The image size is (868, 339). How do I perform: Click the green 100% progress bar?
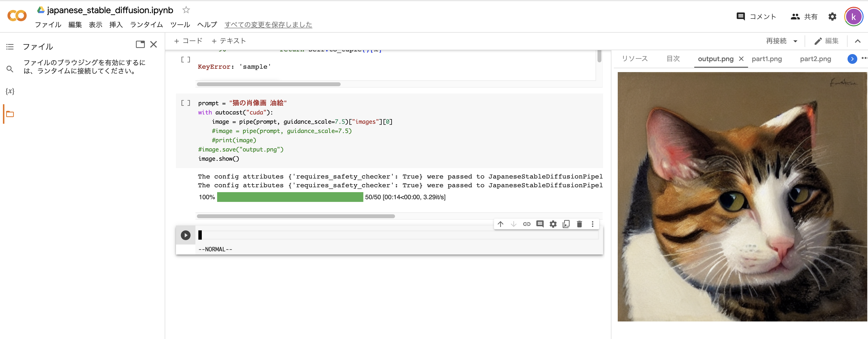pos(290,197)
